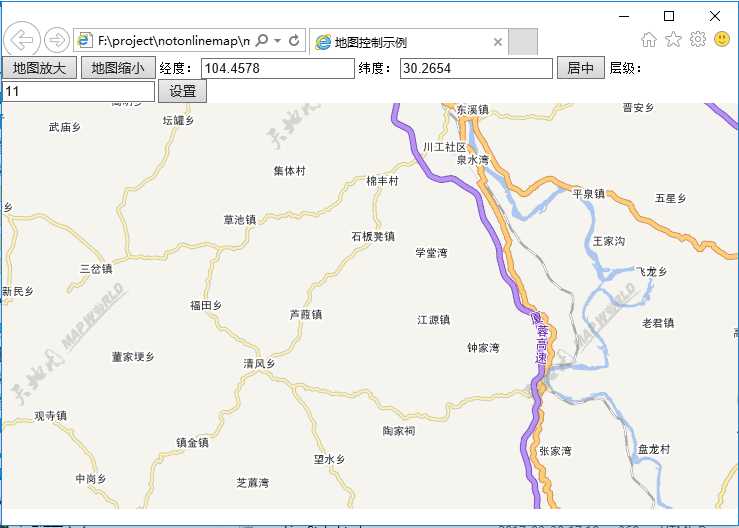Screen dimensions: 739x528
Task: Click 飞龙乡 label on the map
Action: [652, 272]
